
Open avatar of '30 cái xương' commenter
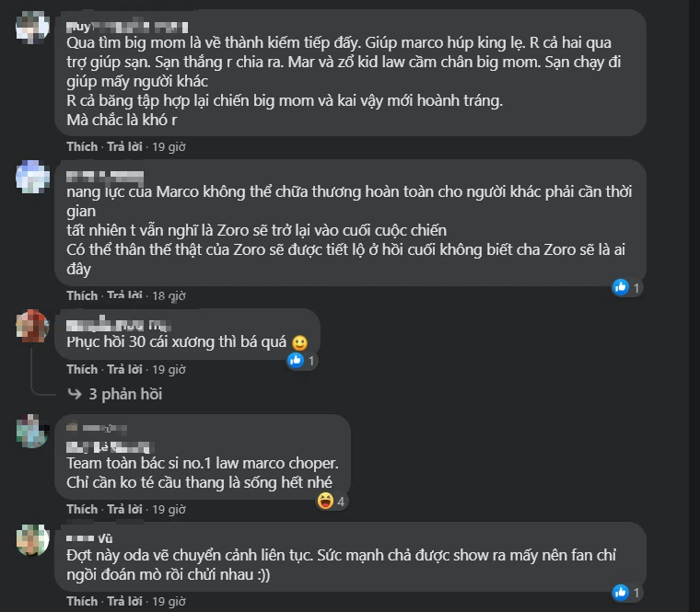(x=32, y=326)
